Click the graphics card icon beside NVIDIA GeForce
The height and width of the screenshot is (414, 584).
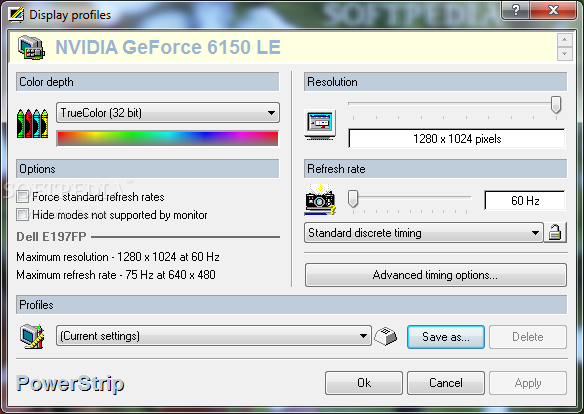[x=31, y=47]
